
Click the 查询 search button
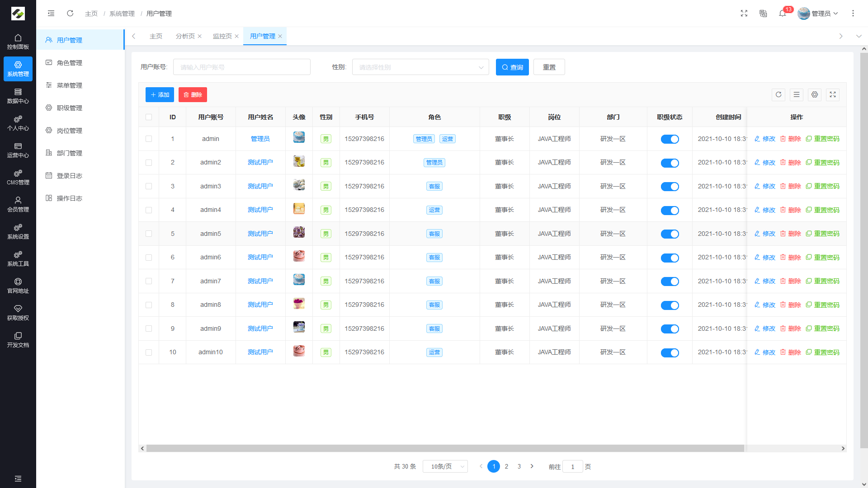pos(512,67)
